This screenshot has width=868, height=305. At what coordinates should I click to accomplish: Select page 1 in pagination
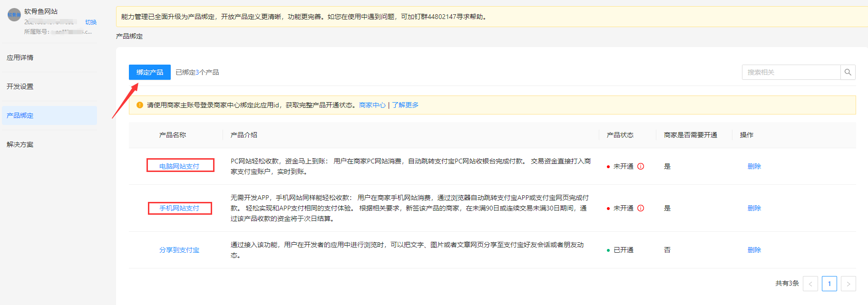829,284
